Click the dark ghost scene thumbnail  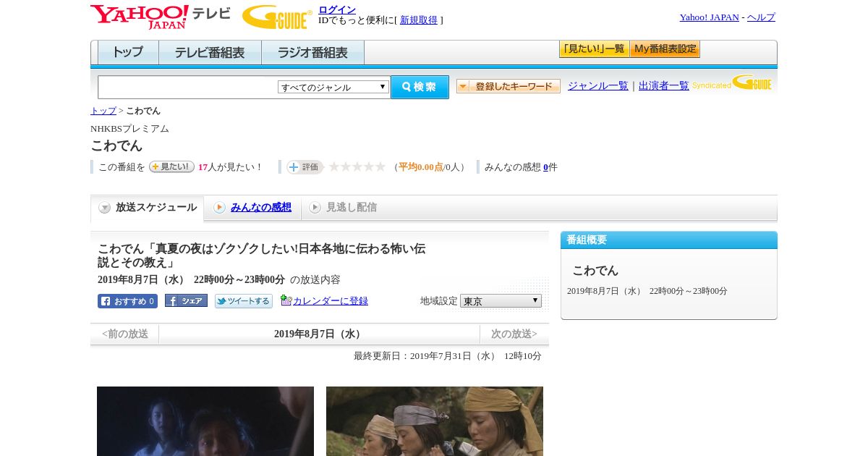(205, 421)
